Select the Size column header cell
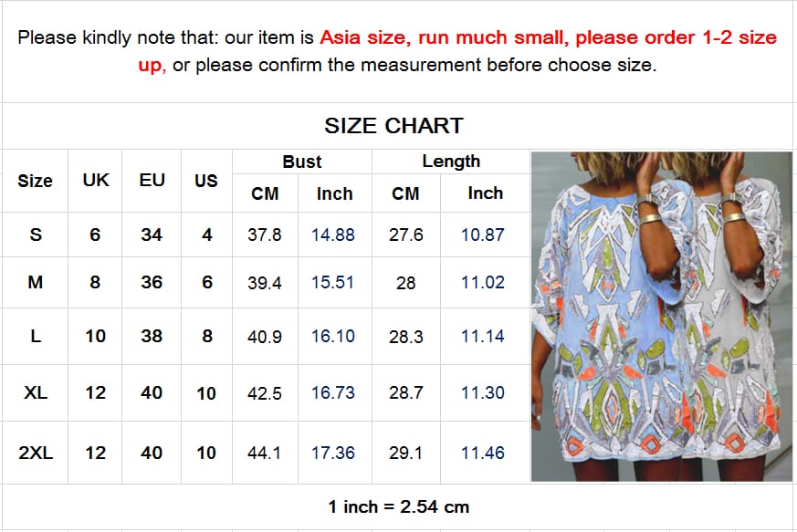The width and height of the screenshot is (797, 532). point(35,181)
